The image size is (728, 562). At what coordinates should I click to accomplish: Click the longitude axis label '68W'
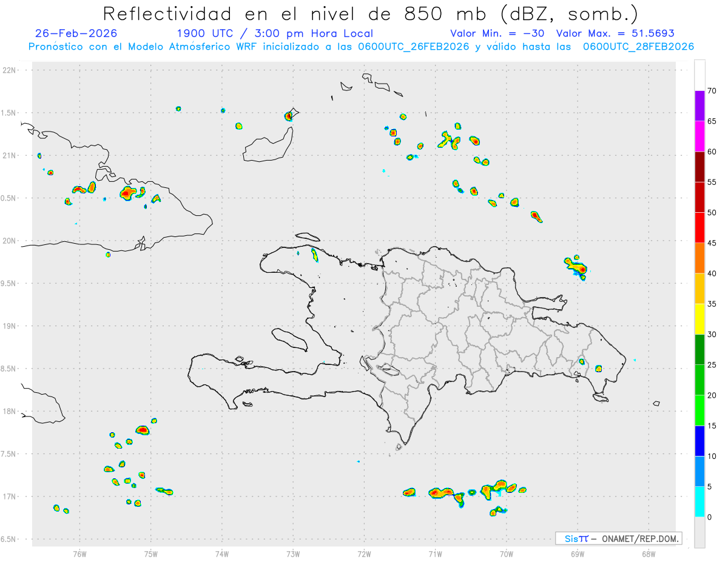click(649, 553)
